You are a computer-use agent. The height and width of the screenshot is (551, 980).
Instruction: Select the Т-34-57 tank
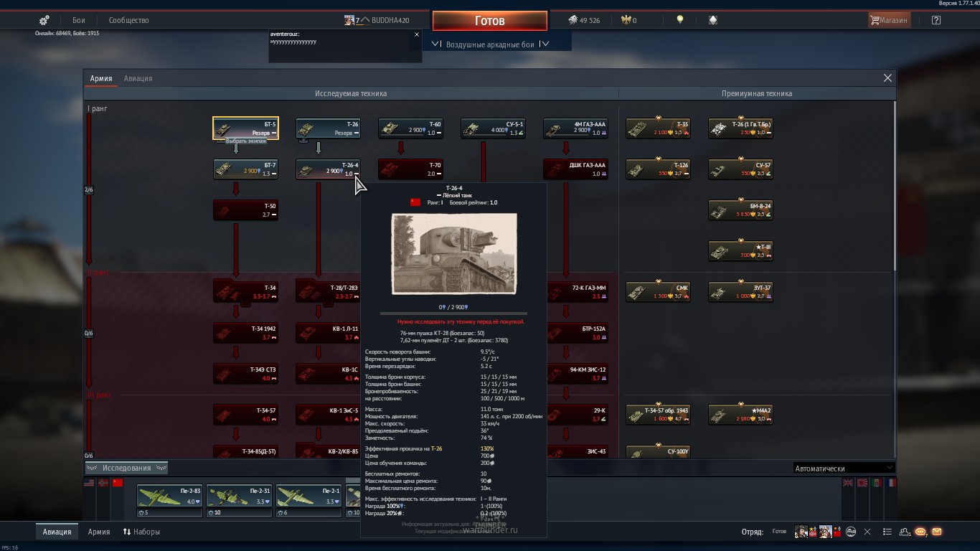point(245,415)
